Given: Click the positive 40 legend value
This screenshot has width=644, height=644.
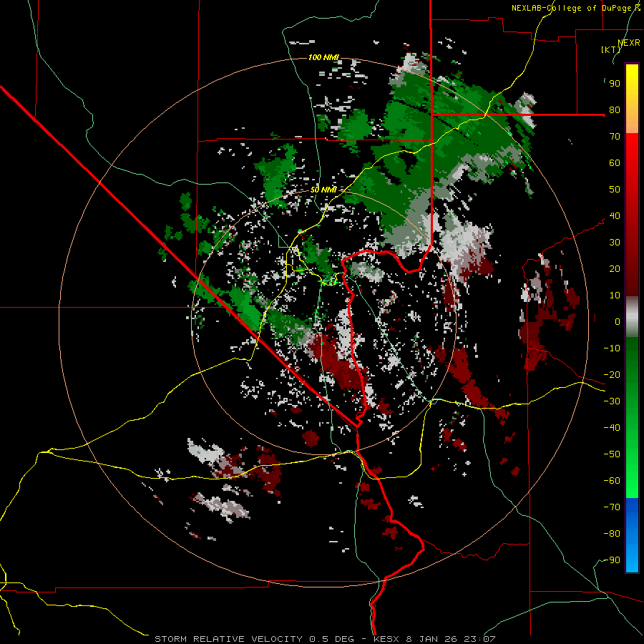Looking at the screenshot, I should pos(615,216).
